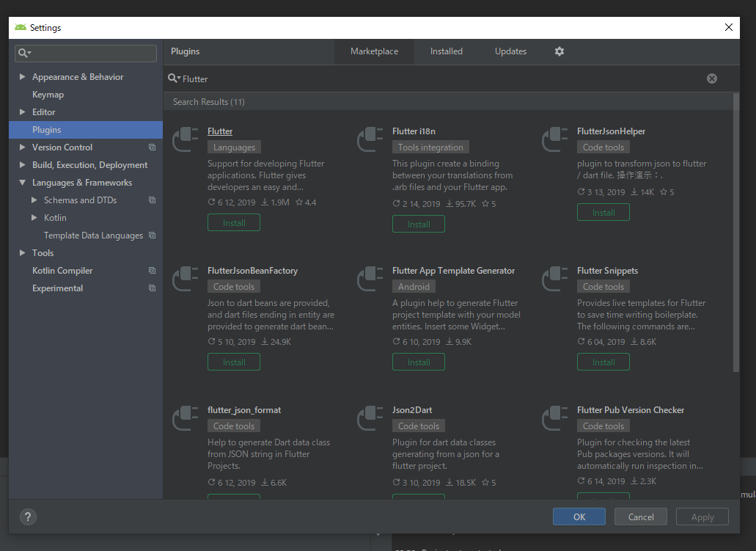Click the Version Control project-level icon
Screen dimensions: 756x551
coord(152,147)
